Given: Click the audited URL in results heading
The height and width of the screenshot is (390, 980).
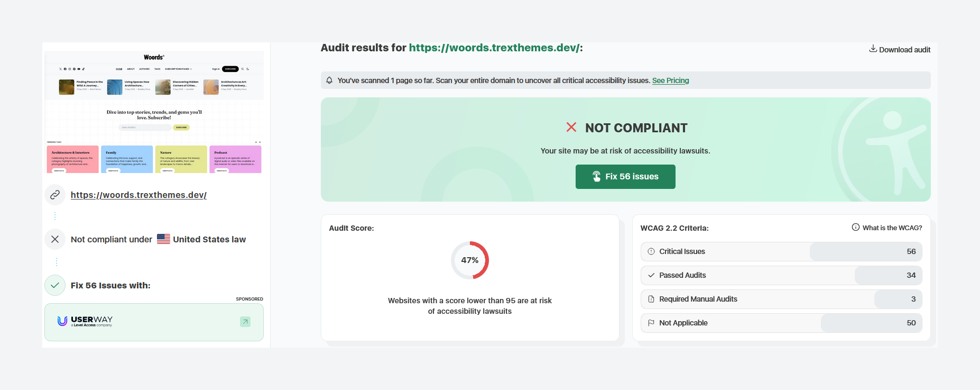Looking at the screenshot, I should coord(494,48).
